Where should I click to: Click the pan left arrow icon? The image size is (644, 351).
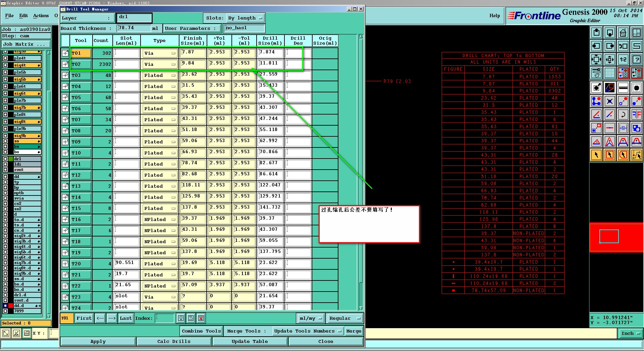coord(596,46)
